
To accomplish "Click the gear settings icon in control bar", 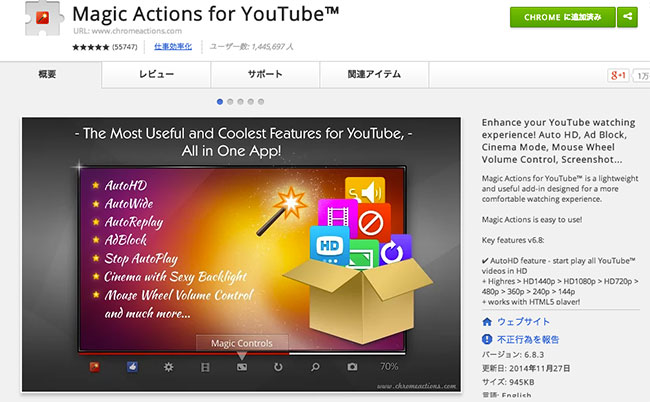I will [x=168, y=367].
